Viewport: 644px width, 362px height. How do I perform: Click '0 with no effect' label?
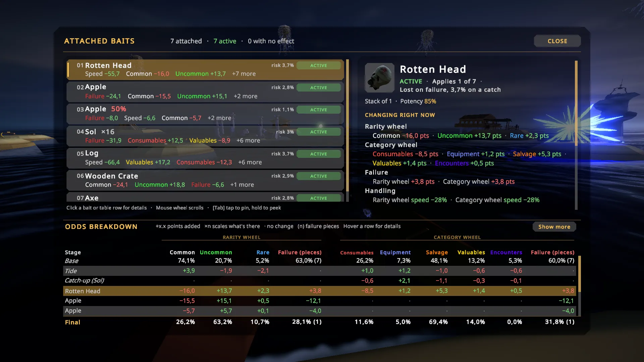point(271,41)
